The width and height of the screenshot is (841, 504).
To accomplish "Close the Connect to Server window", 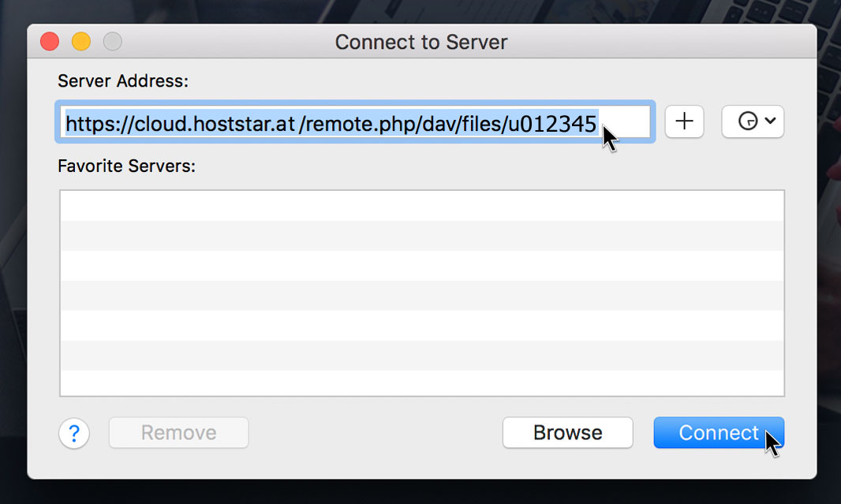I will pos(50,41).
